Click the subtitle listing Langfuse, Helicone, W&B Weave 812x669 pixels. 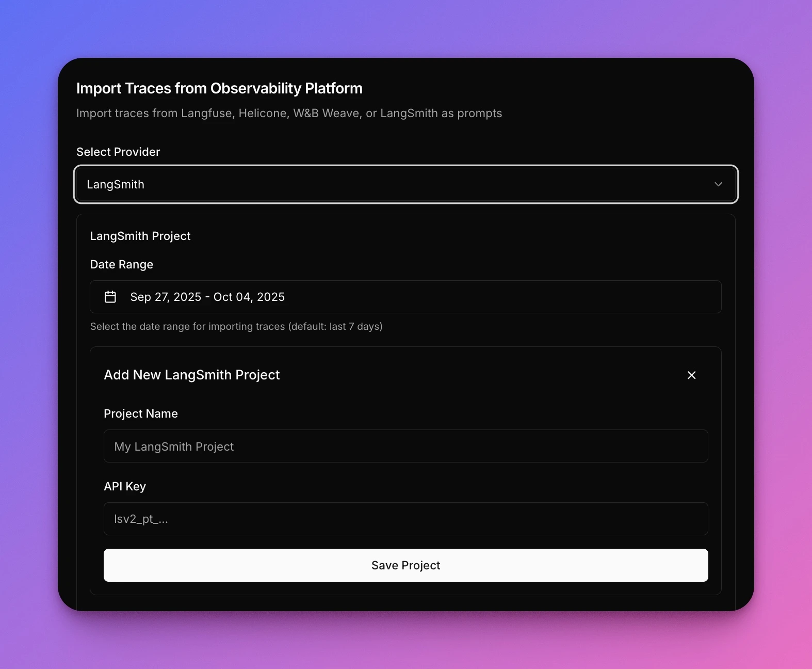(x=289, y=113)
